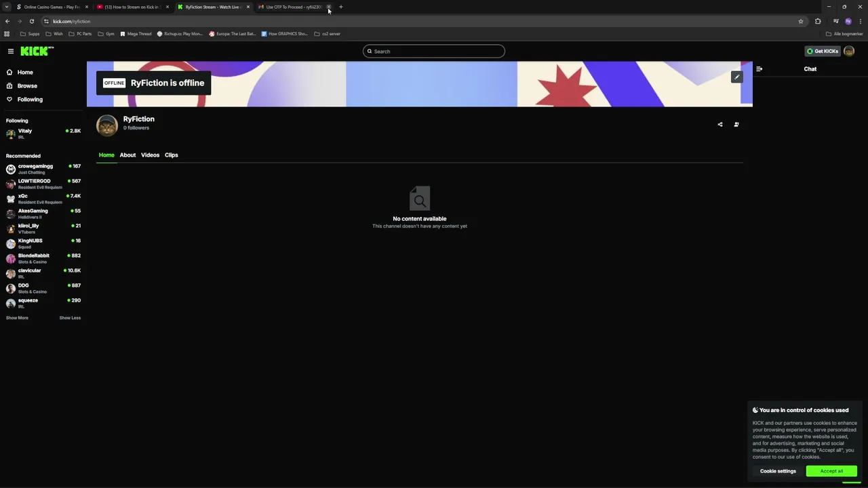Open Cookie settings
Viewport: 868px width, 488px height.
pos(778,471)
